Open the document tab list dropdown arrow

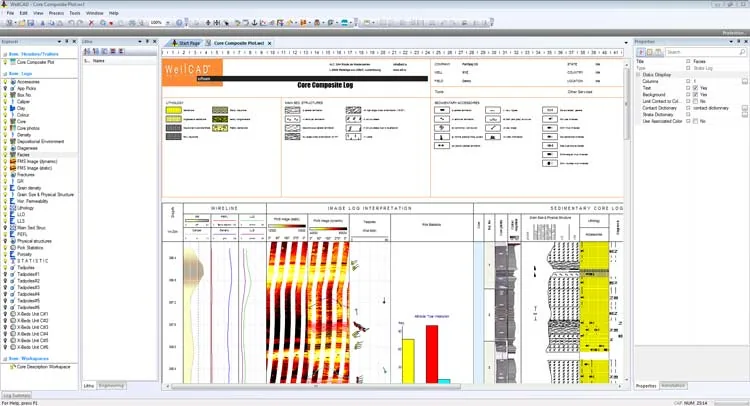click(x=626, y=43)
